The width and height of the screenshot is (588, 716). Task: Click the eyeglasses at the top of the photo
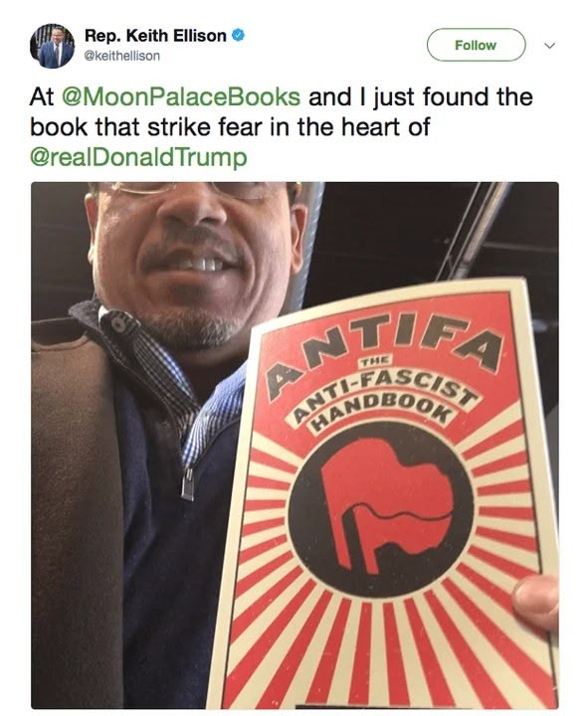pos(194,189)
